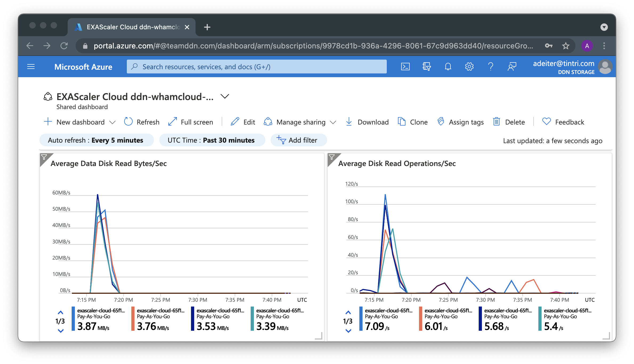Image resolution: width=634 pixels, height=364 pixels.
Task: Expand the Manage sharing dropdown
Action: click(333, 122)
